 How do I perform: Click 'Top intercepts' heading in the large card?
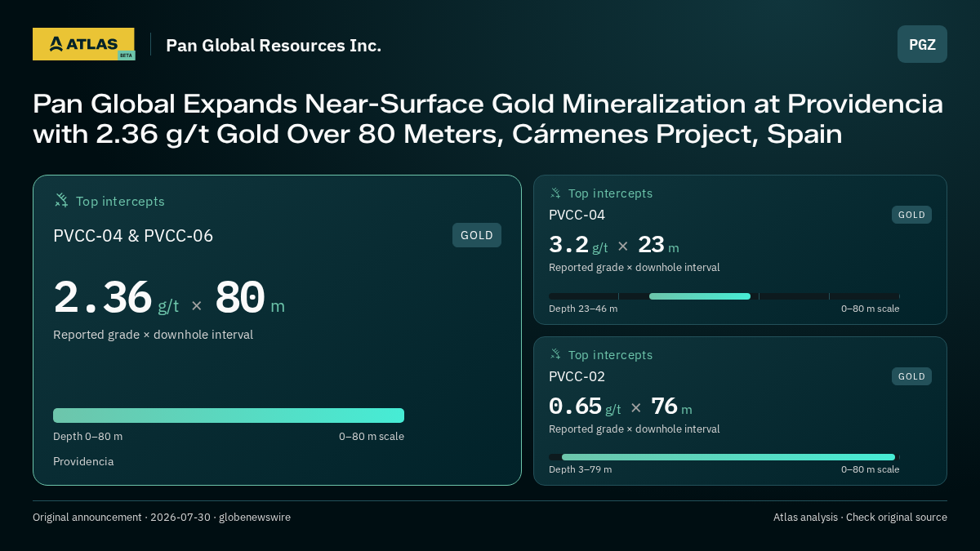pyautogui.click(x=120, y=201)
